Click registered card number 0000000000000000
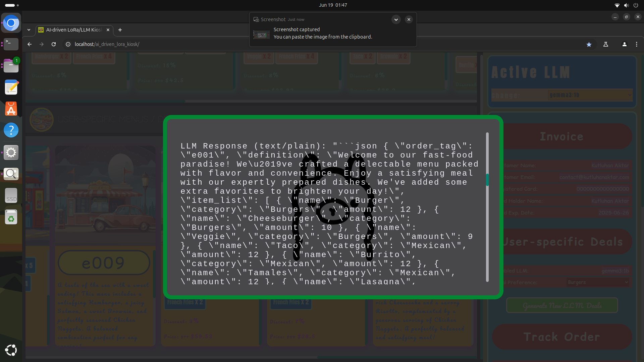Image resolution: width=644 pixels, height=362 pixels. 603,189
